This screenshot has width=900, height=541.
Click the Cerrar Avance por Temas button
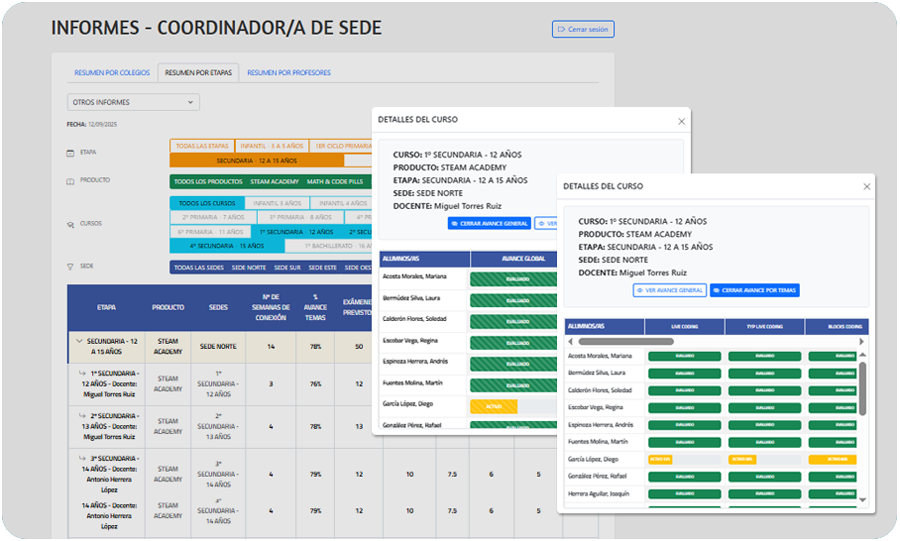(754, 291)
